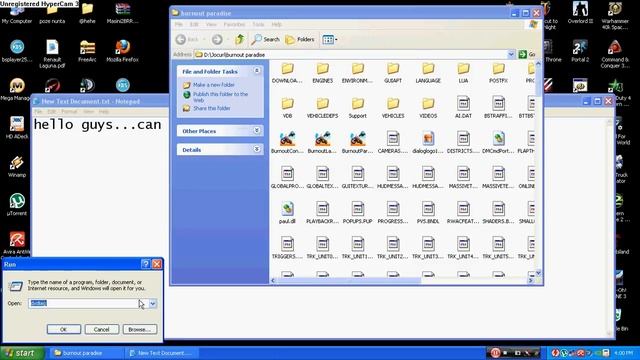The image size is (640, 360).
Task: Open the address bar dropdown
Action: coord(511,54)
